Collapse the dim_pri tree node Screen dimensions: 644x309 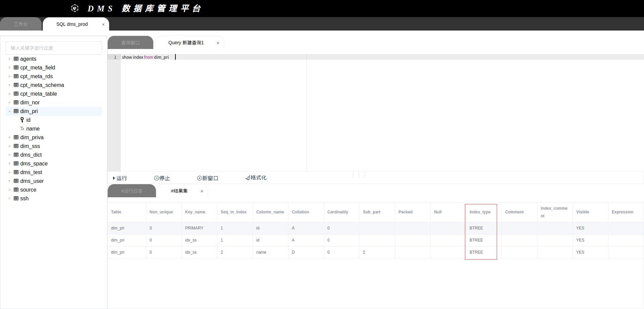[9, 111]
